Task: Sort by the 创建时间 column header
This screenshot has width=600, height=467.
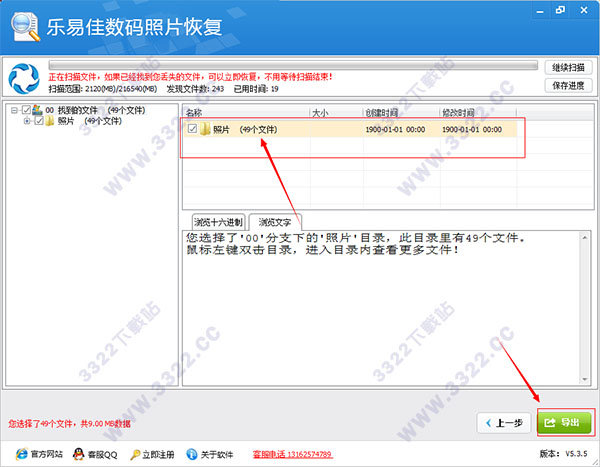Action: [401, 113]
